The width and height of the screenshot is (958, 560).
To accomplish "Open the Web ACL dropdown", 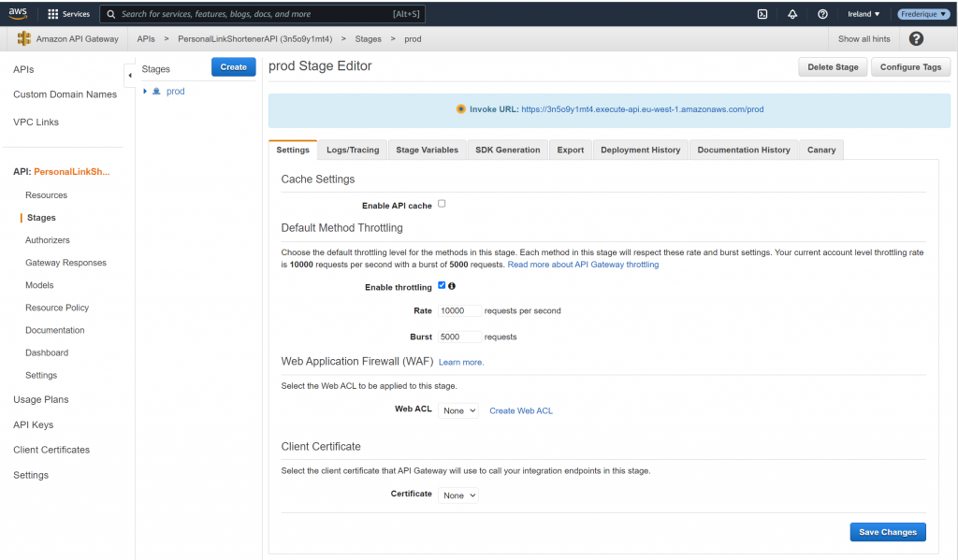I will pos(457,410).
